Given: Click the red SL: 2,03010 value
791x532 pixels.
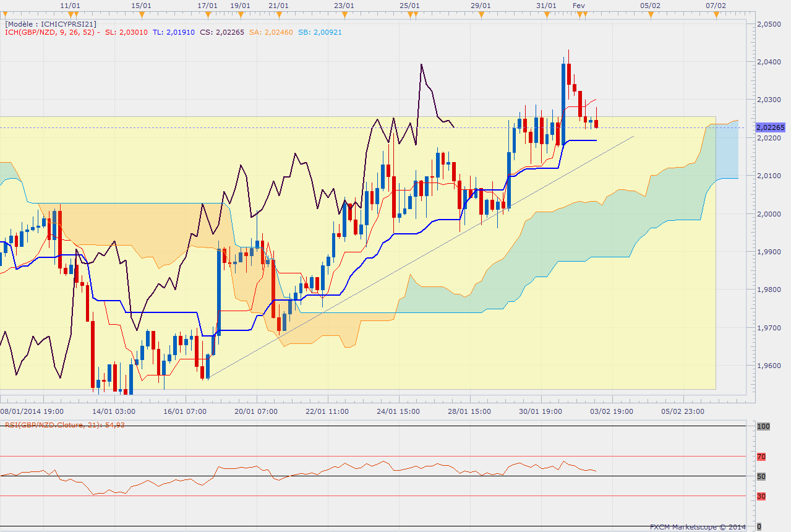Looking at the screenshot, I should point(127,32).
